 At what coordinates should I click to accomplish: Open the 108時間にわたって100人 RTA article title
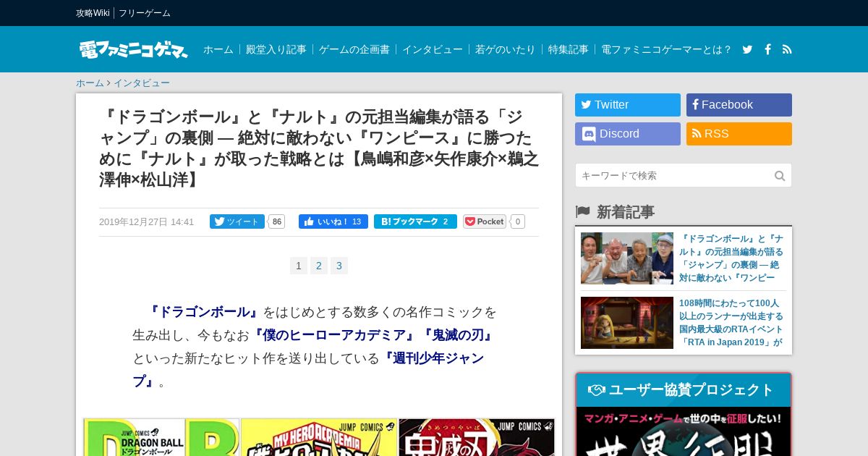731,323
